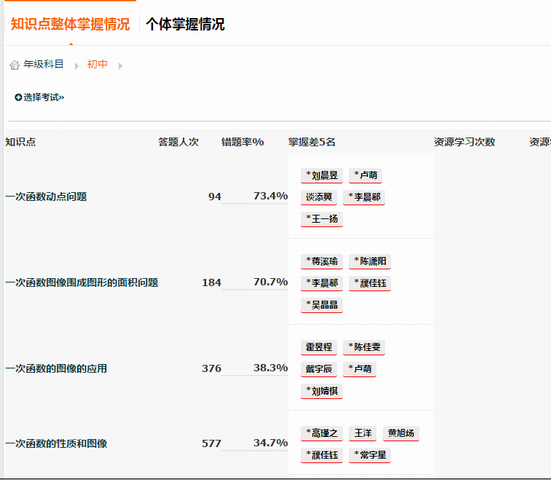551x480 pixels.
Task: Click student tag *刘晨昱
Action: [322, 175]
